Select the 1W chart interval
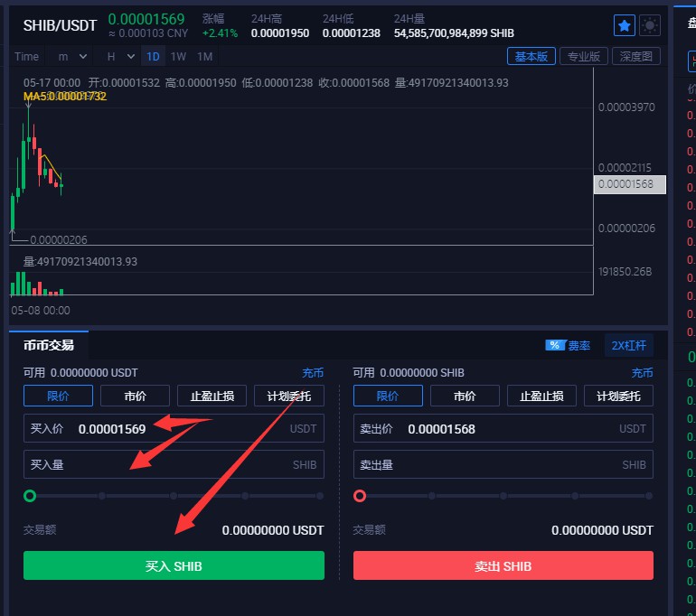 (x=178, y=56)
